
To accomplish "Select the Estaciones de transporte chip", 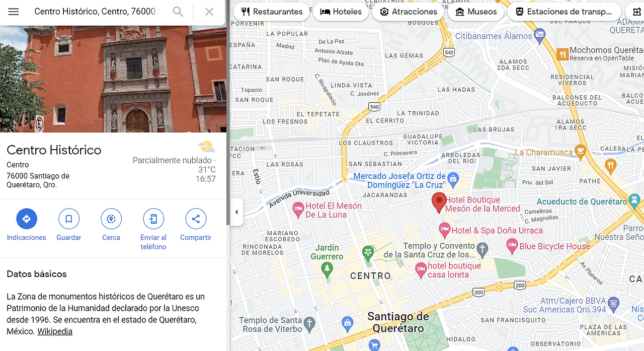I will click(563, 12).
